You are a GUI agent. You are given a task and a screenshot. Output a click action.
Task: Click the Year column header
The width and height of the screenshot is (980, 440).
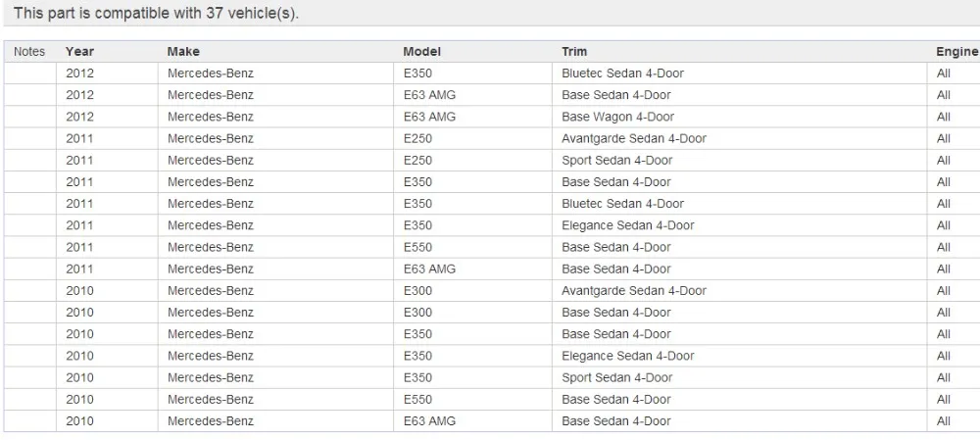tap(79, 52)
